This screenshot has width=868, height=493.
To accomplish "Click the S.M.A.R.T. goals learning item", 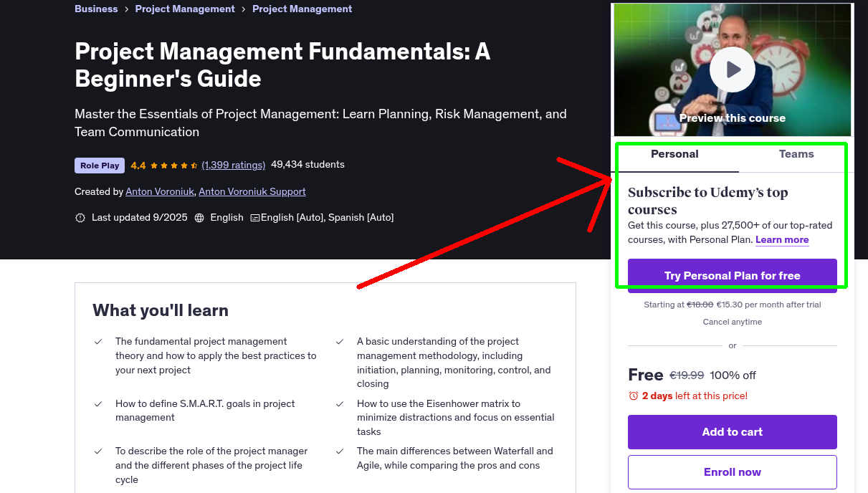I will [x=205, y=411].
